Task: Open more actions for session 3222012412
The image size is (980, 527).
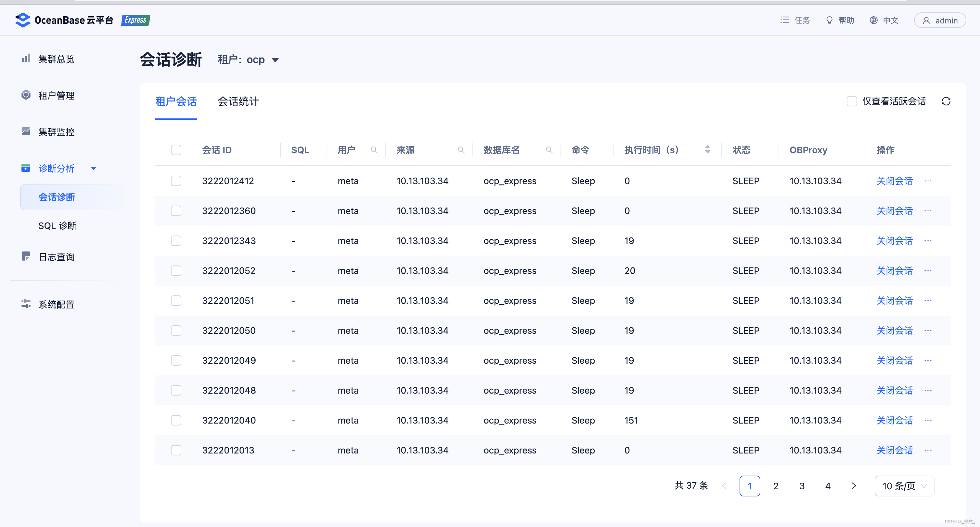Action: [928, 181]
